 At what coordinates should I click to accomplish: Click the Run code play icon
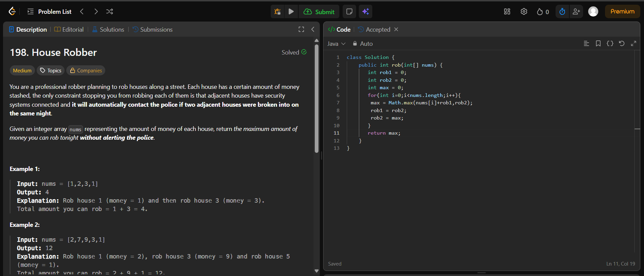291,12
